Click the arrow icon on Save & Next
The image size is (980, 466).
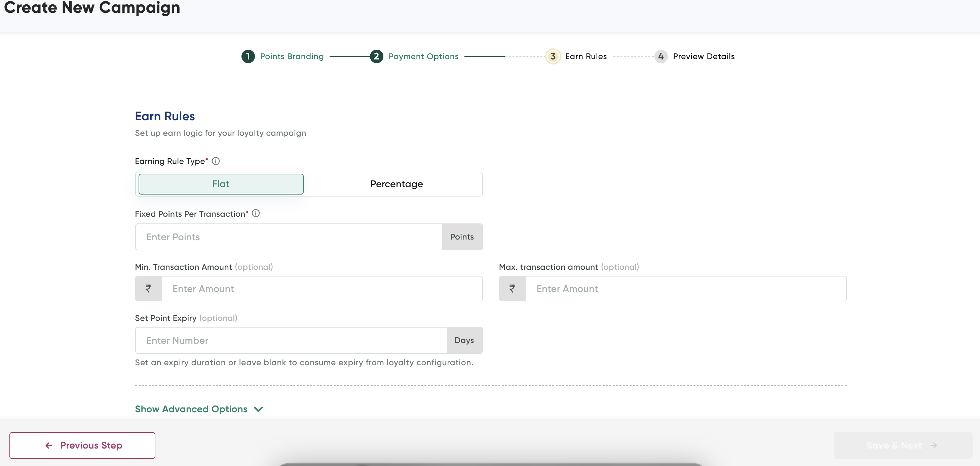[934, 445]
